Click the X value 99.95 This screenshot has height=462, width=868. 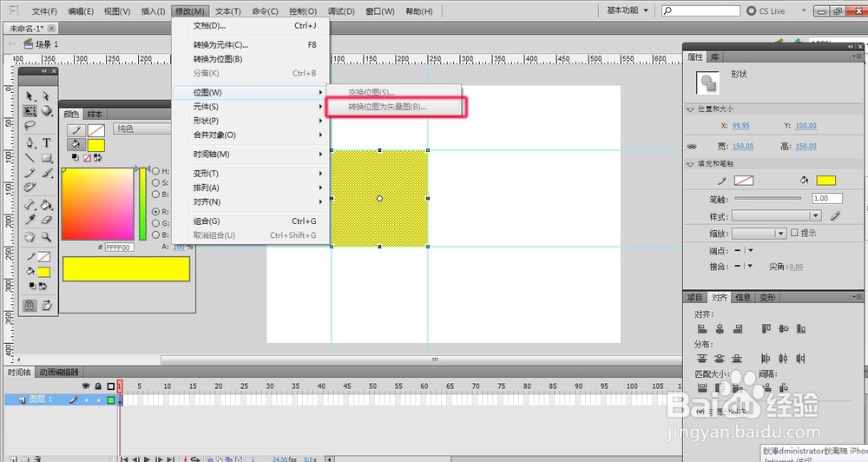740,126
